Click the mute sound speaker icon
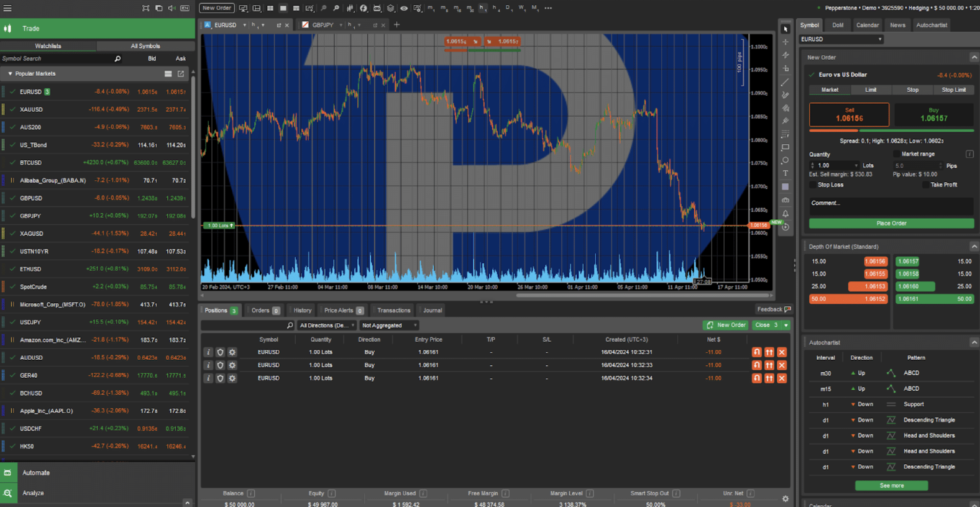The height and width of the screenshot is (507, 980). coord(172,8)
